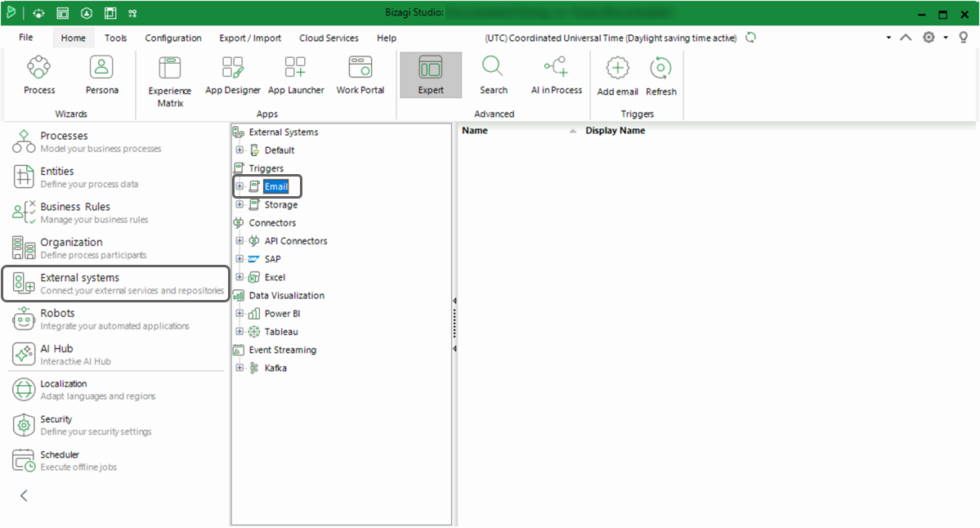
Task: Collapse the left sidebar with the back chevron
Action: click(24, 495)
